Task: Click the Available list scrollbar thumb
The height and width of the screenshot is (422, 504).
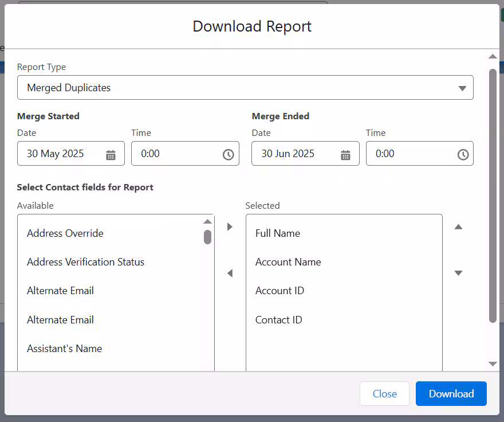Action: (207, 237)
